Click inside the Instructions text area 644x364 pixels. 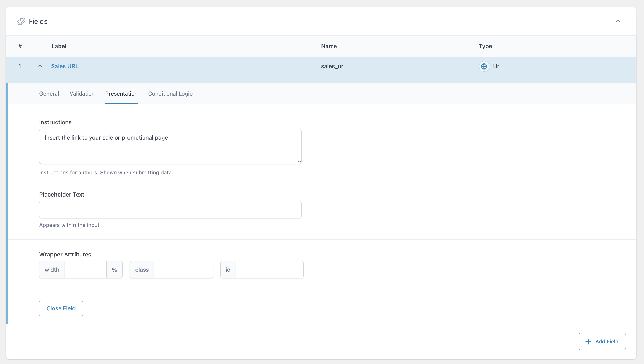(170, 146)
